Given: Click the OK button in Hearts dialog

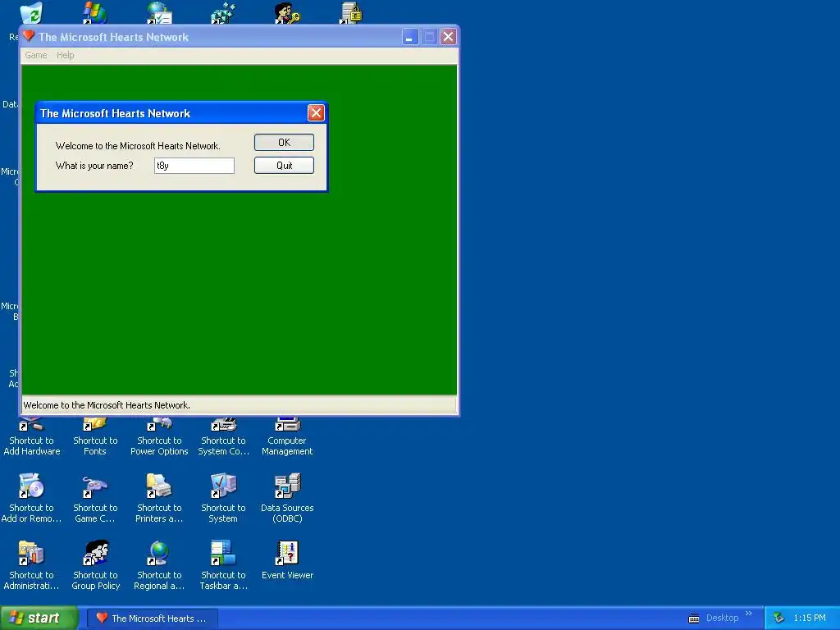Looking at the screenshot, I should click(284, 143).
